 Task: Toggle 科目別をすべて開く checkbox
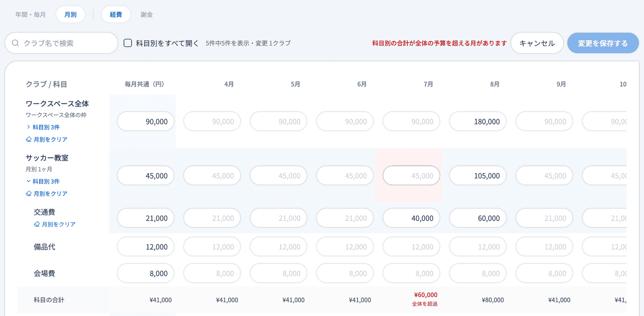[x=128, y=43]
